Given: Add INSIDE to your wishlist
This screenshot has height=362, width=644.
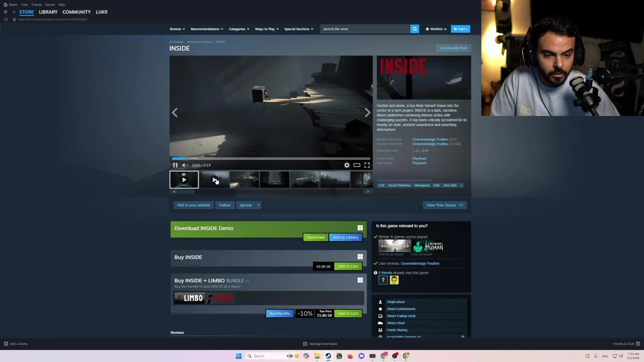Looking at the screenshot, I should 193,205.
